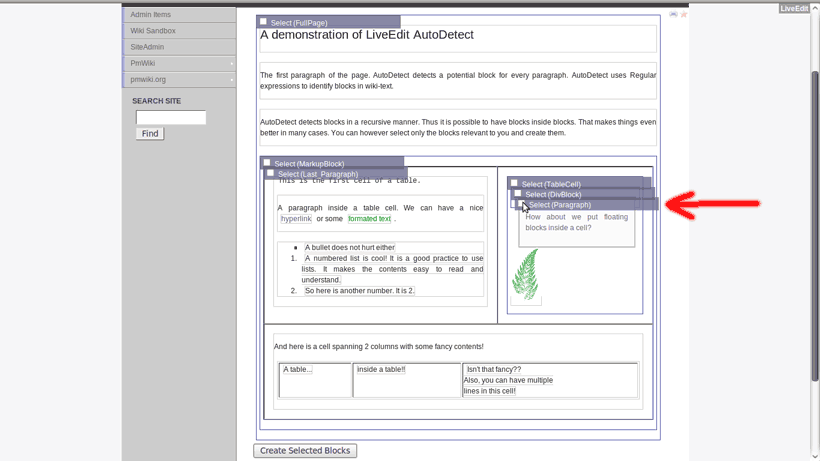Click the star icon at page top
Viewport: 820px width, 461px height.
tap(684, 15)
